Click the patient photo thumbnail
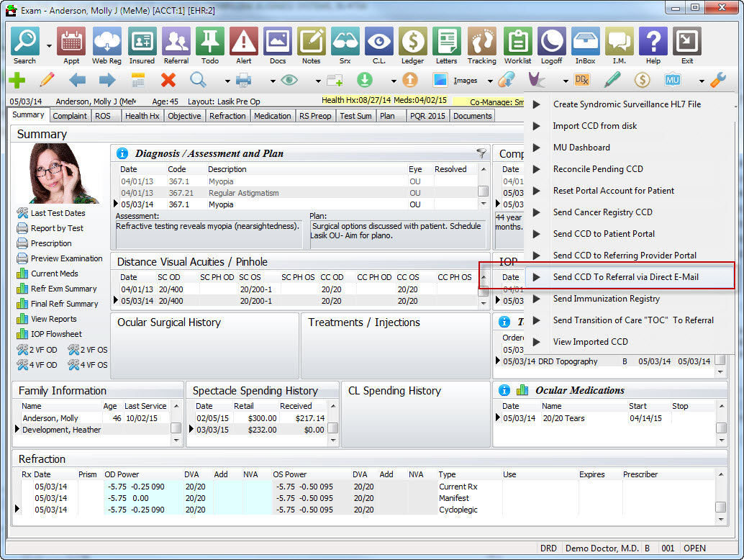 pos(59,173)
